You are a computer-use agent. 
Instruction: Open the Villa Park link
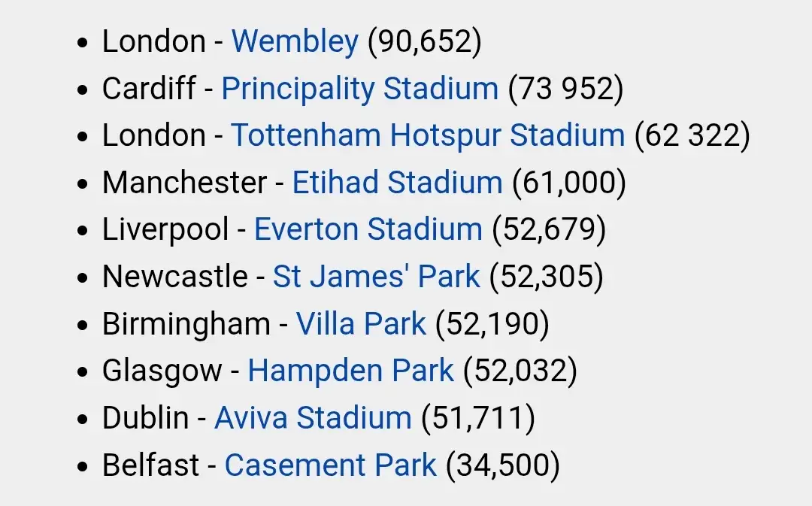pos(361,324)
